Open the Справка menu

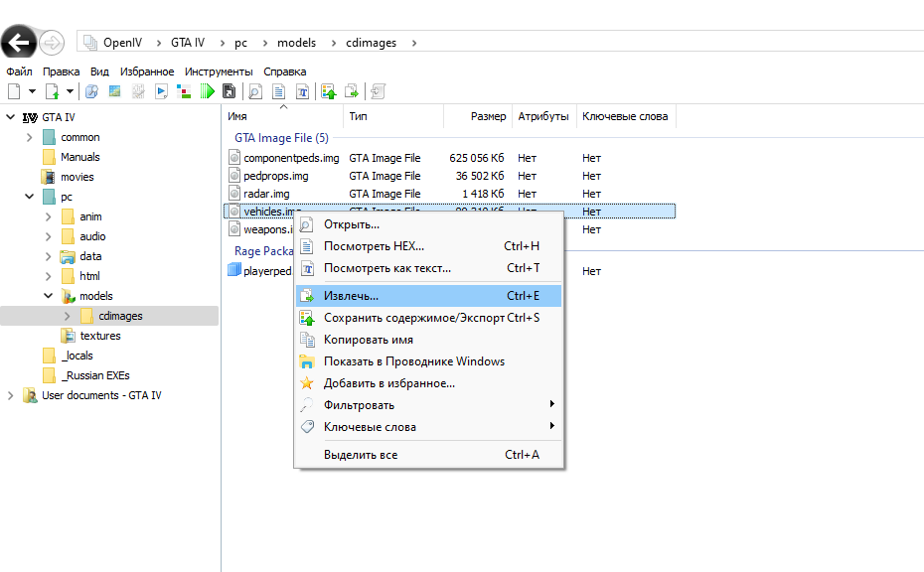284,71
